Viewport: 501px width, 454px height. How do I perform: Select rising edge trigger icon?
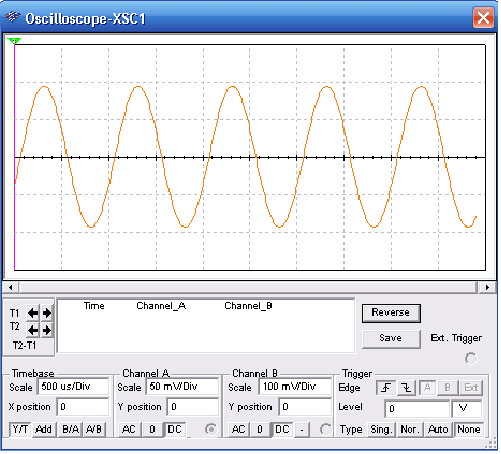coord(386,388)
